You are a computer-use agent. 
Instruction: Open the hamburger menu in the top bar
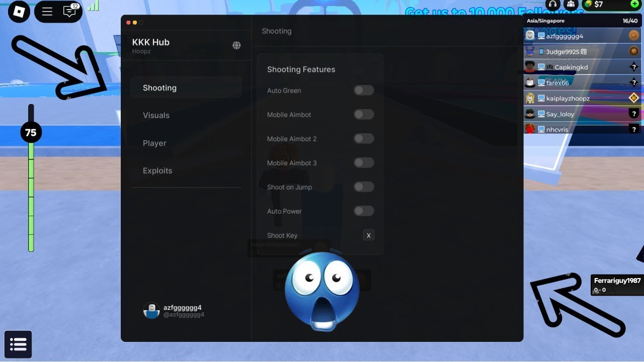tap(47, 12)
